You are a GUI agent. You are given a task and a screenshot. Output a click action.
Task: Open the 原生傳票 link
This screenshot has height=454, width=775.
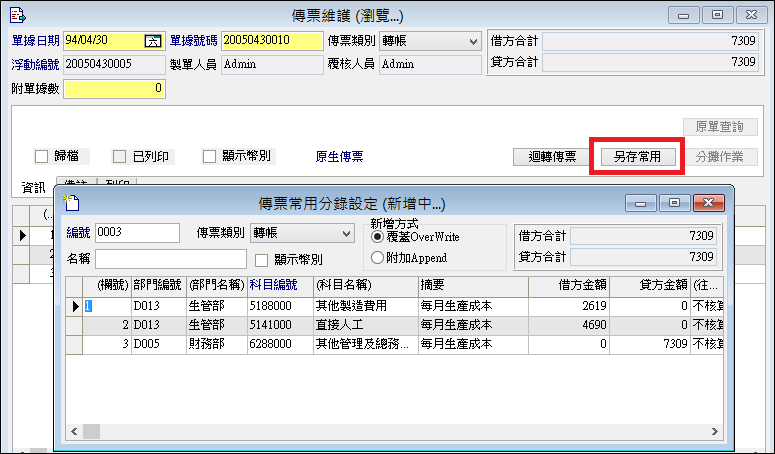pos(339,157)
